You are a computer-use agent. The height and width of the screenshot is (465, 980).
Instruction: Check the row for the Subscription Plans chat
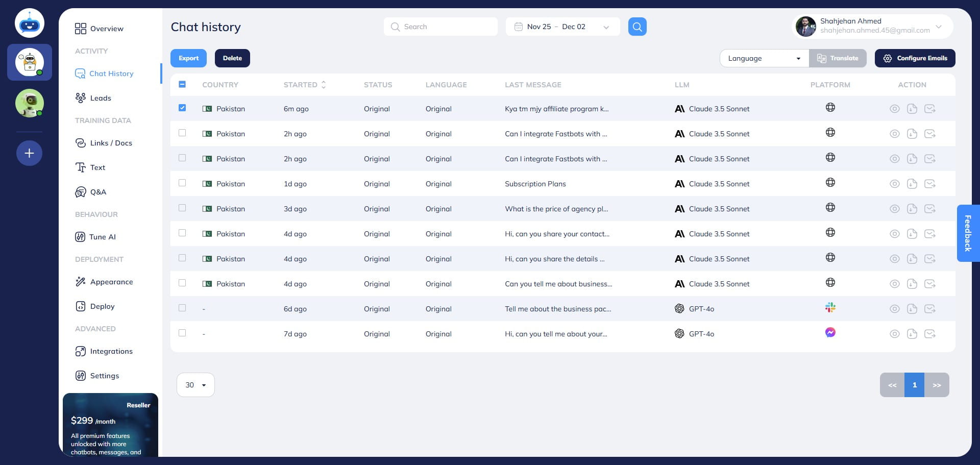182,183
